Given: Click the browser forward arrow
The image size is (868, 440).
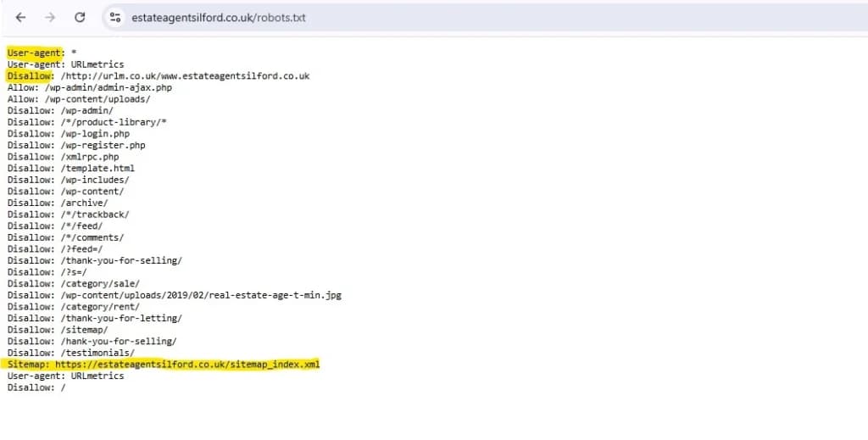Looking at the screenshot, I should 50,17.
